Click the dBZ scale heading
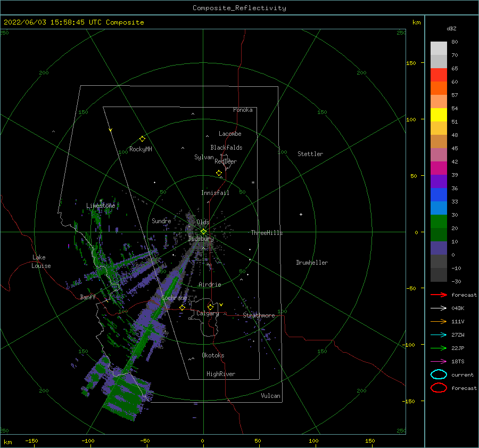479x448 pixels. tap(451, 28)
